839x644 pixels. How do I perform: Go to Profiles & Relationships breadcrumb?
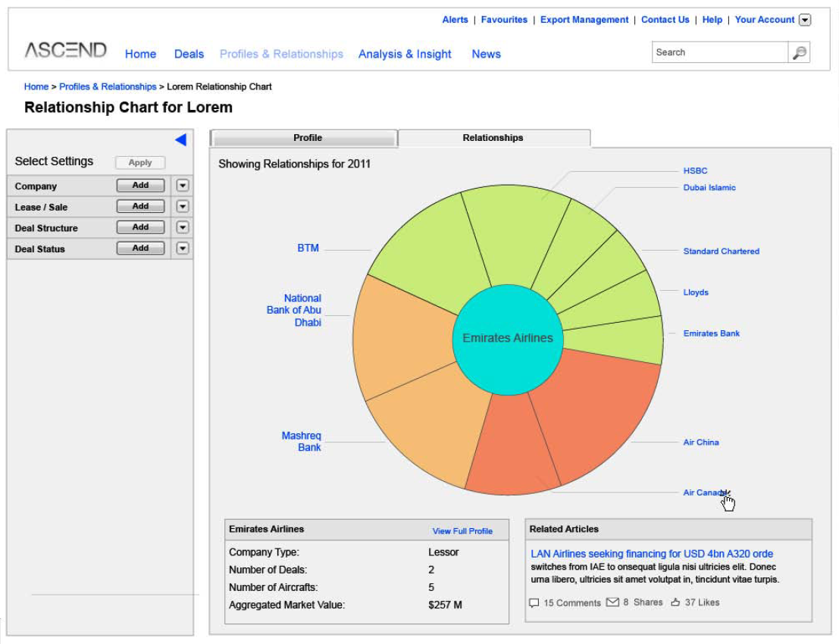(108, 86)
